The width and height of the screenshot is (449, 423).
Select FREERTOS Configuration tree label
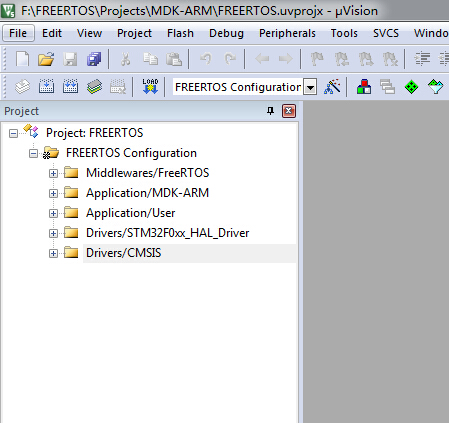coord(131,153)
